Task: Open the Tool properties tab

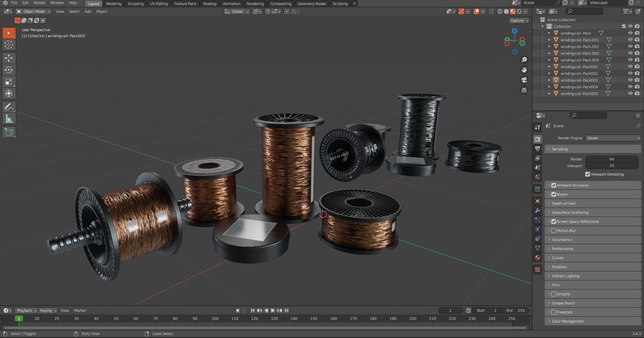Action: point(538,127)
